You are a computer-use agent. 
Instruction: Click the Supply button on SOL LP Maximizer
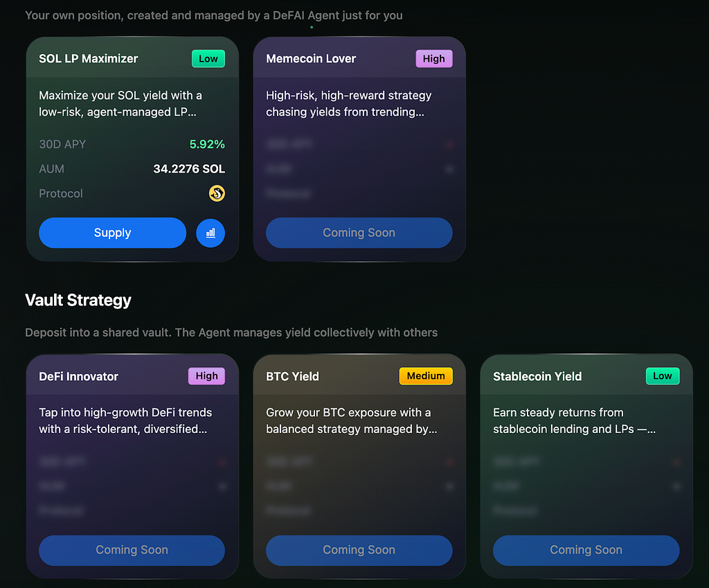(113, 233)
